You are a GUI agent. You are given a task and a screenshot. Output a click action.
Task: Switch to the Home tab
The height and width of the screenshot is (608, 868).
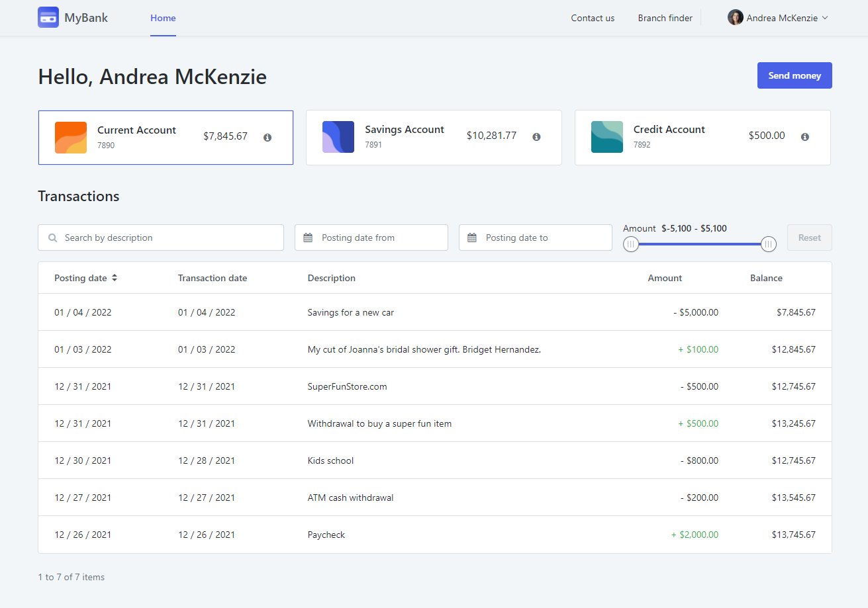163,18
